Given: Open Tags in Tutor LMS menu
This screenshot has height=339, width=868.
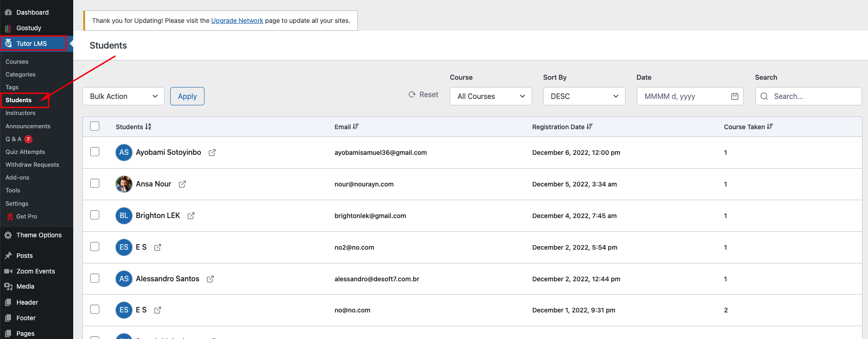Looking at the screenshot, I should click(x=12, y=87).
